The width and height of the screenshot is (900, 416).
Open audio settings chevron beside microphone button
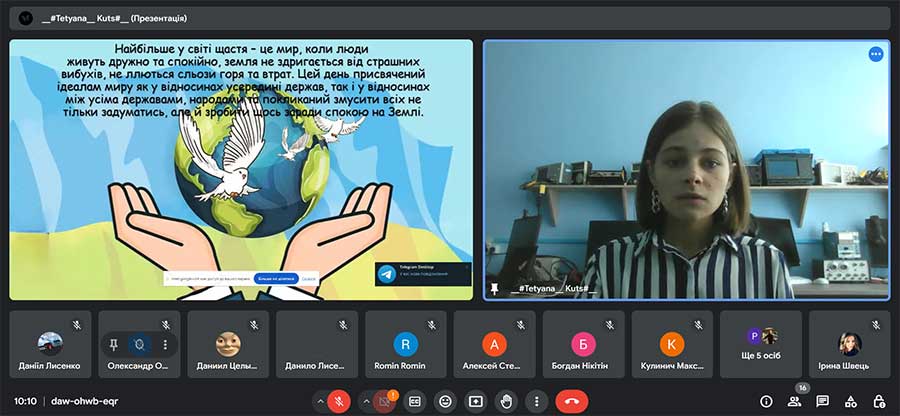click(320, 401)
